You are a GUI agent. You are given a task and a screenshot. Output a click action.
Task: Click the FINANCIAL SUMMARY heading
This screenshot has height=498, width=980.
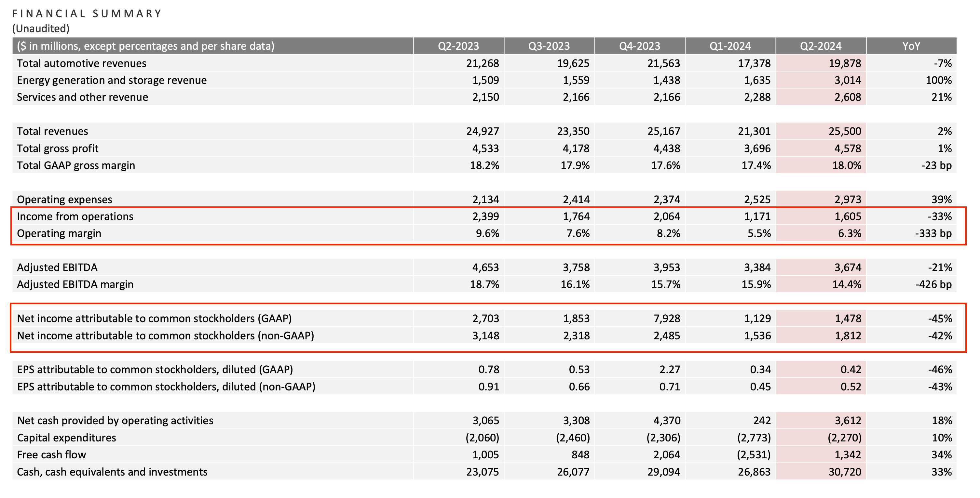[x=87, y=14]
